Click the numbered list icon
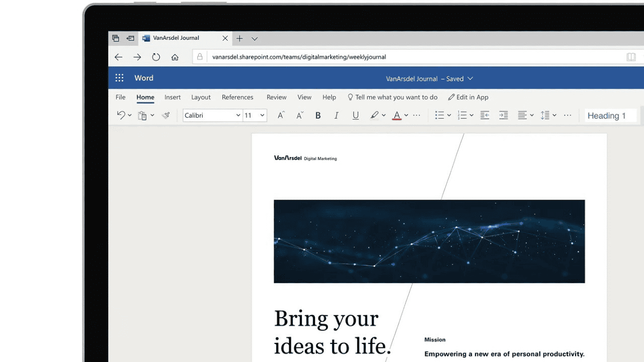Screen dimensions: 644x362 pos(462,115)
